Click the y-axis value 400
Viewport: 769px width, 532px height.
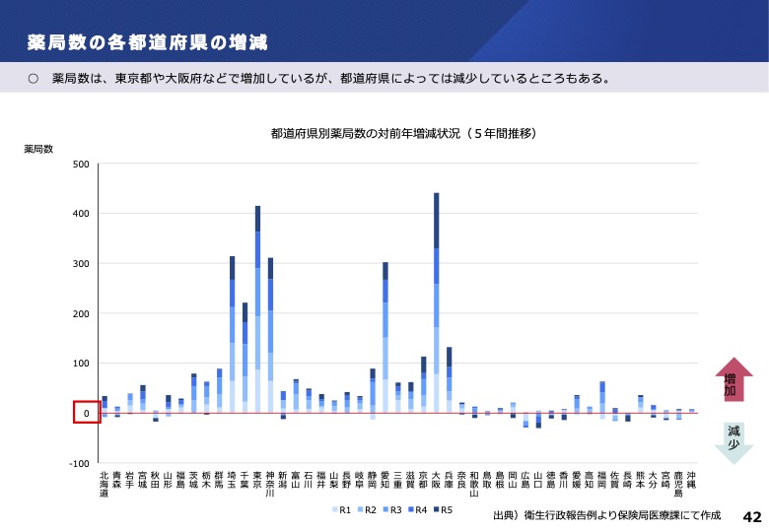[81, 214]
